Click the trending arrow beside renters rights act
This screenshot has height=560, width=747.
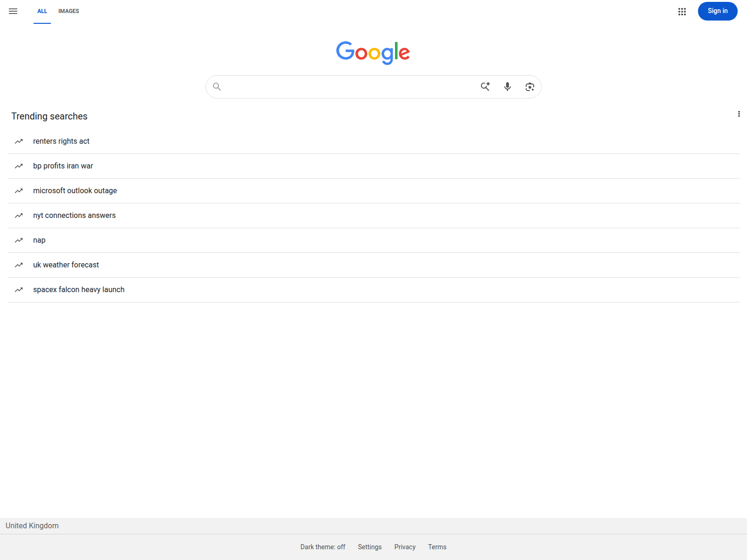pos(19,141)
